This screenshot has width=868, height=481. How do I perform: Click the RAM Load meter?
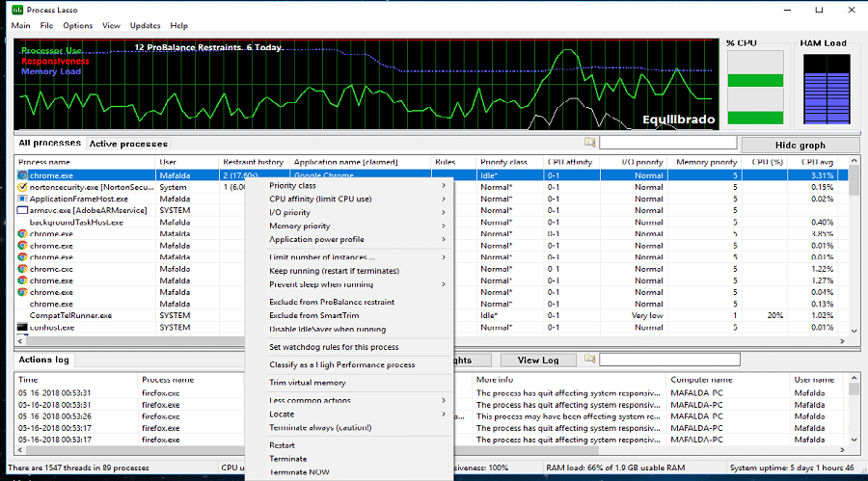pos(827,89)
